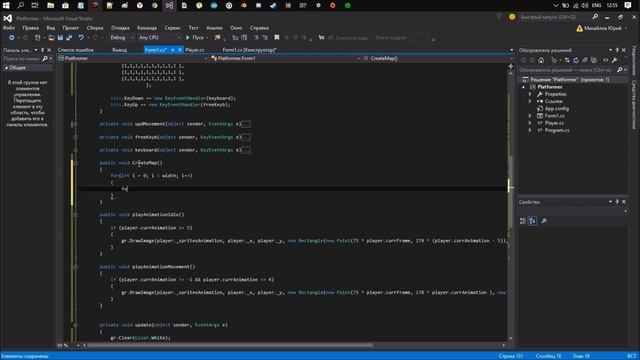Close the Form1.cs editor tab
640x360 pixels.
tap(180, 50)
